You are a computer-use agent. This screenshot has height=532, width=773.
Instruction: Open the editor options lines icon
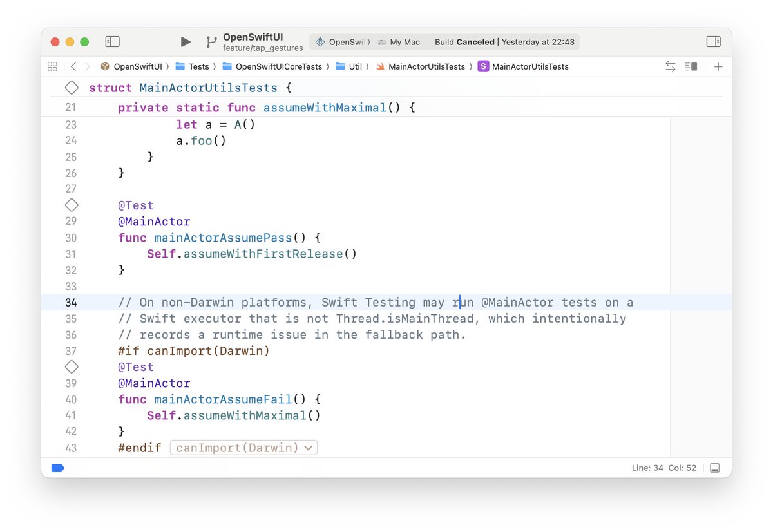click(x=691, y=66)
